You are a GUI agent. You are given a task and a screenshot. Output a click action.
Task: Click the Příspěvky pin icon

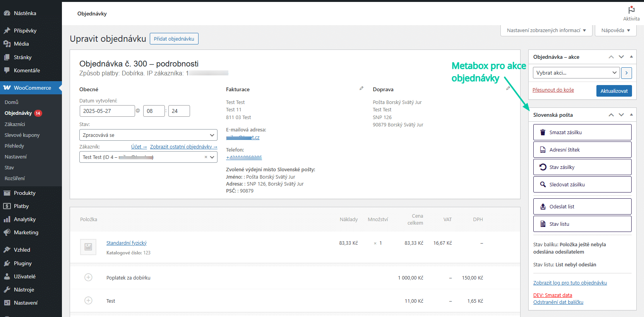(7, 31)
